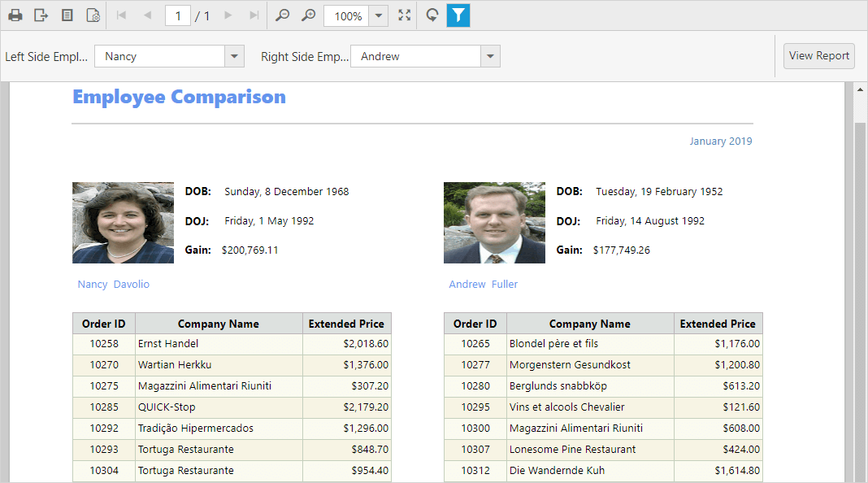
Task: Switch to print layout view icon
Action: click(x=67, y=15)
